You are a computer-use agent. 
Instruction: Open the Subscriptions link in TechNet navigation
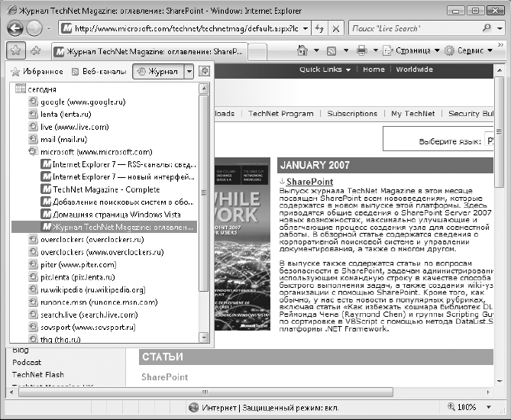[x=352, y=113]
